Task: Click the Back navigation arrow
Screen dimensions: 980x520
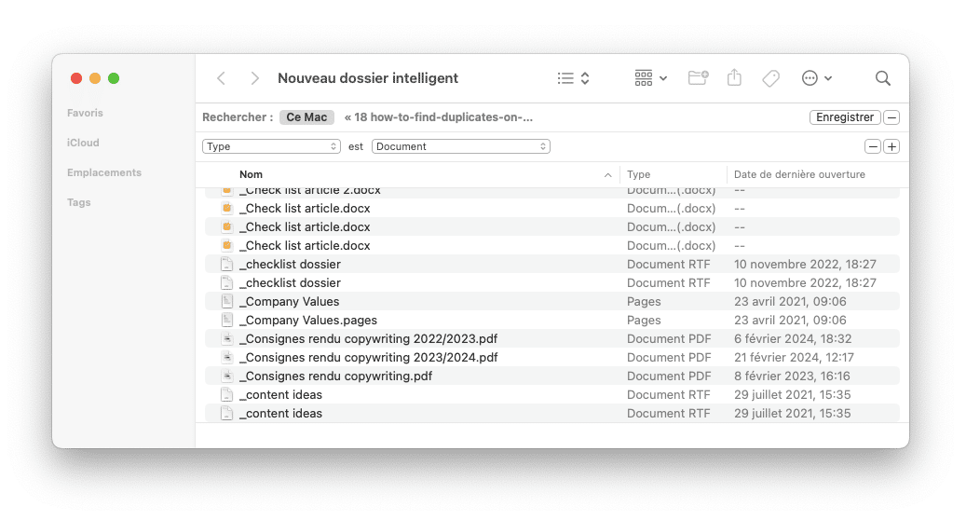Action: [x=221, y=78]
